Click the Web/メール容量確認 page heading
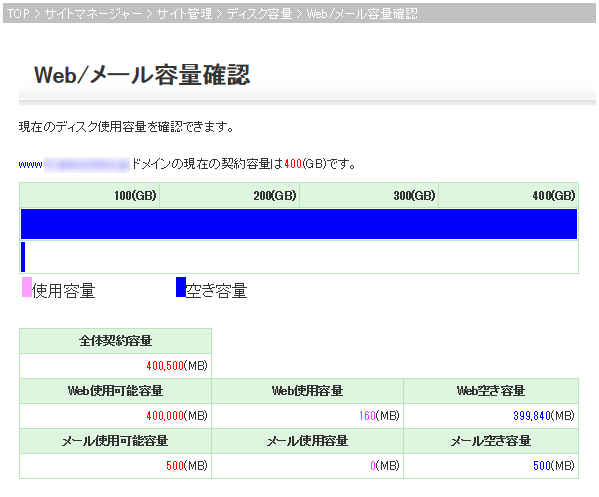The height and width of the screenshot is (497, 599). 142,75
